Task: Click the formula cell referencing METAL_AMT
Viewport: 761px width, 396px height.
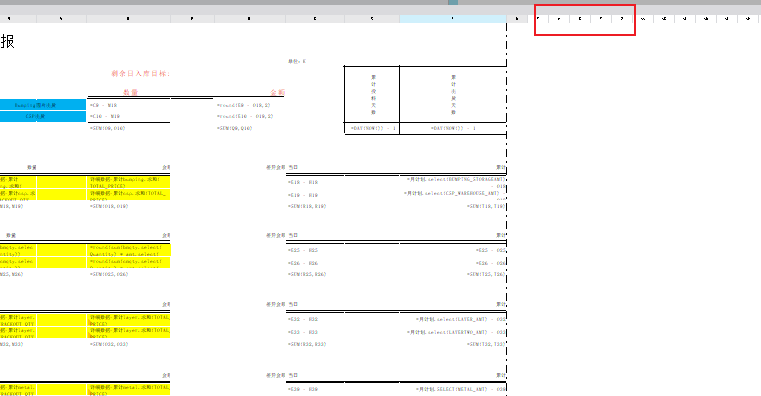Action: (x=453, y=389)
